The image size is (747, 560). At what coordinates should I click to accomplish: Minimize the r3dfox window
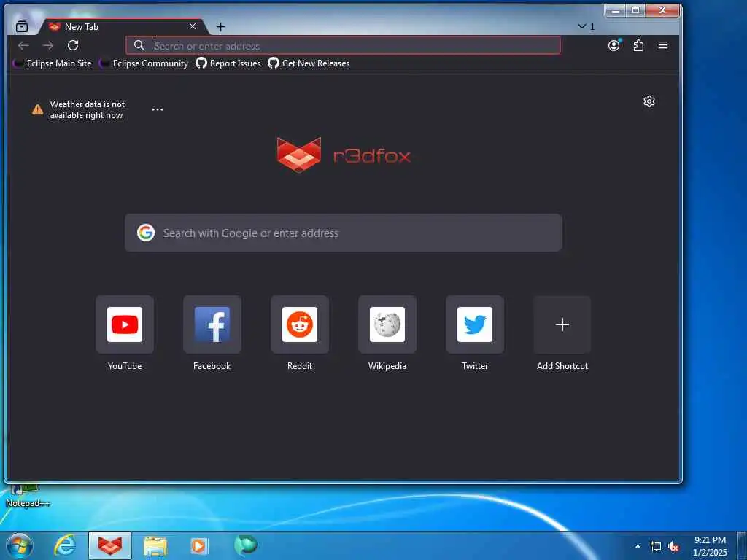616,10
